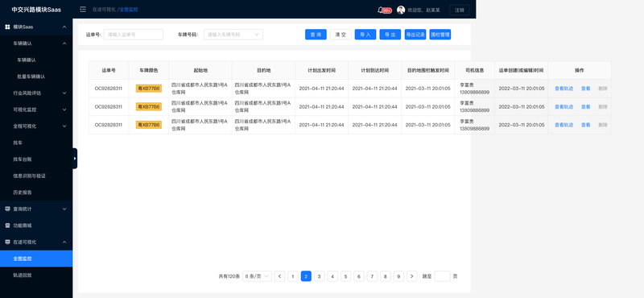Screen dimensions: 644x298
Task: Click the 围栏管理 button
Action: pos(440,35)
